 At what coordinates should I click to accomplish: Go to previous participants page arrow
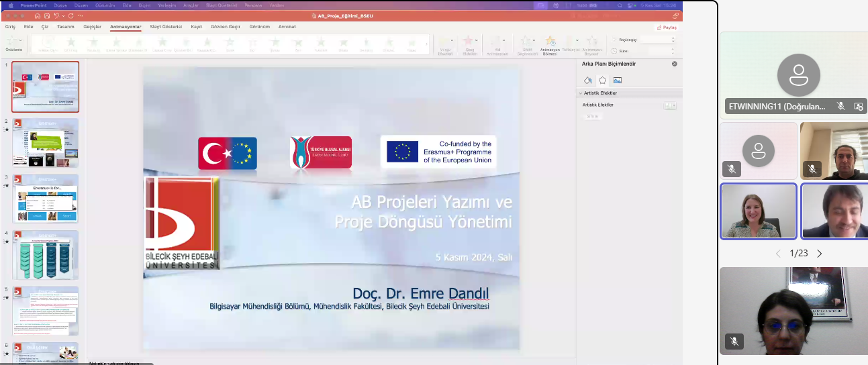(x=778, y=254)
